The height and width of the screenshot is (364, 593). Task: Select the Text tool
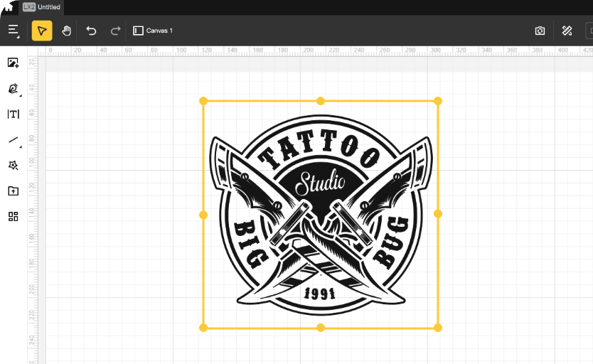click(13, 114)
